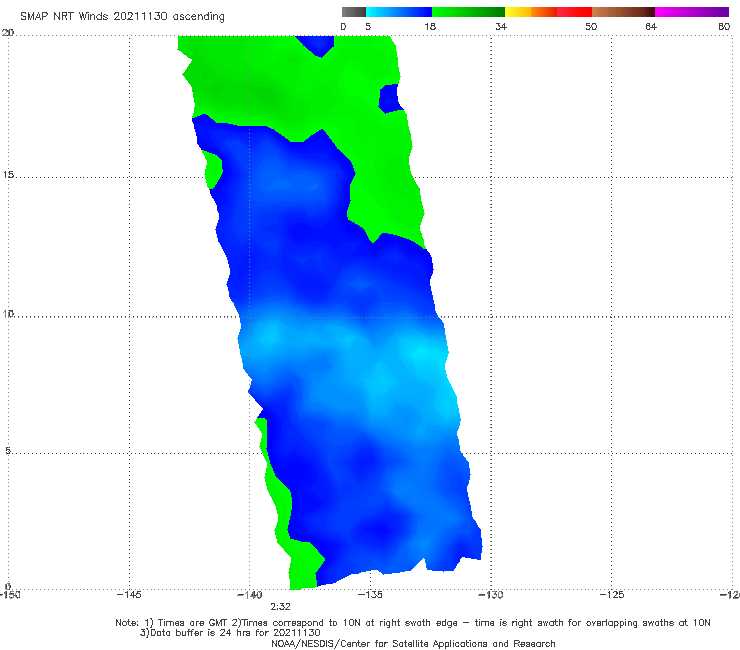Click the longitude label '-130'
The image size is (740, 650).
491,594
